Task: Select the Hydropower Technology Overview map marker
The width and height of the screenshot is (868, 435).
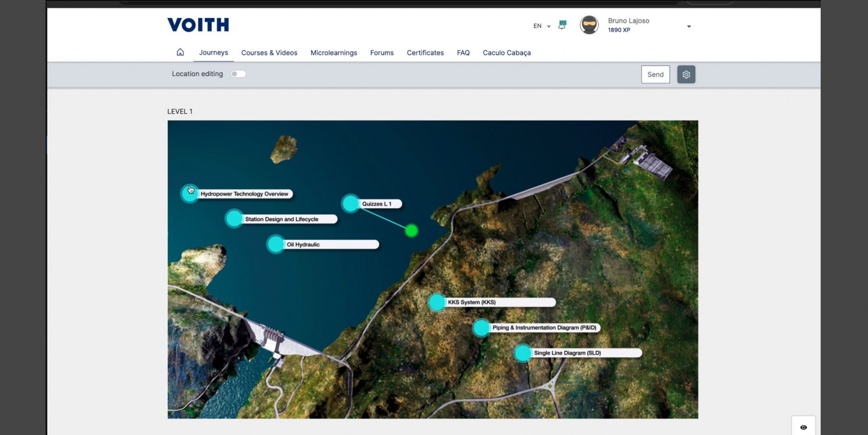Action: (190, 193)
